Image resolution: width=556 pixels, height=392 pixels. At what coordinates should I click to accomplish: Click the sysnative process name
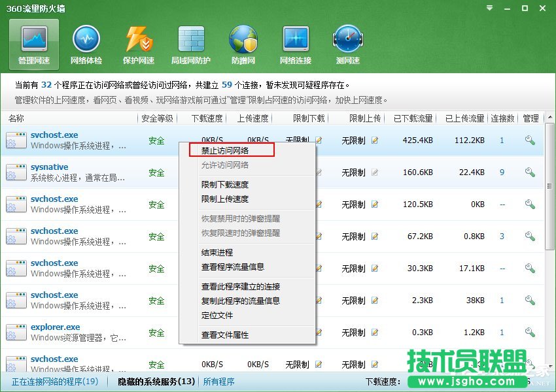click(x=49, y=167)
